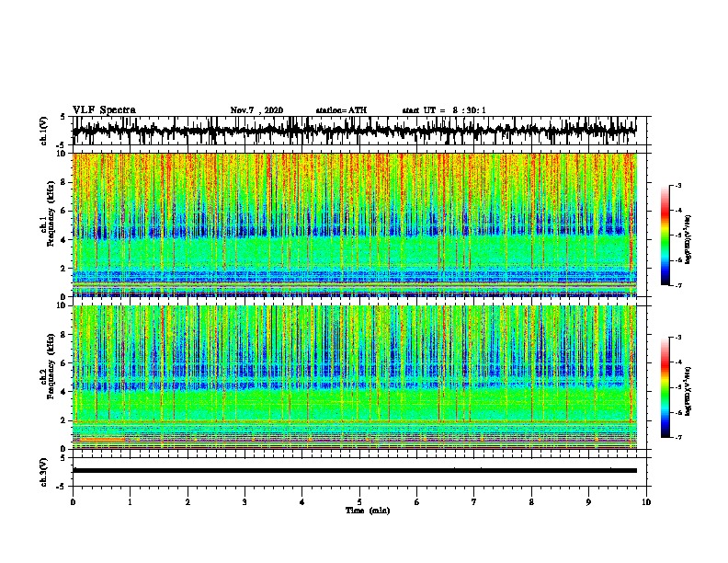This screenshot has height=563, width=728.
Task: Click the time axis tick label "9"
Action: (x=588, y=502)
